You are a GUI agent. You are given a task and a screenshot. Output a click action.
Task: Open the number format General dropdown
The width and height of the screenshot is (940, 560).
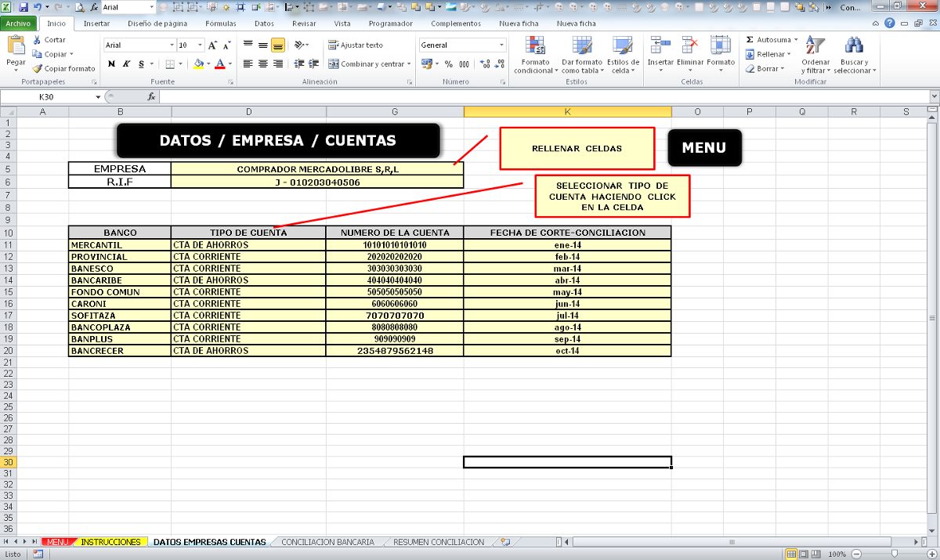pyautogui.click(x=502, y=45)
